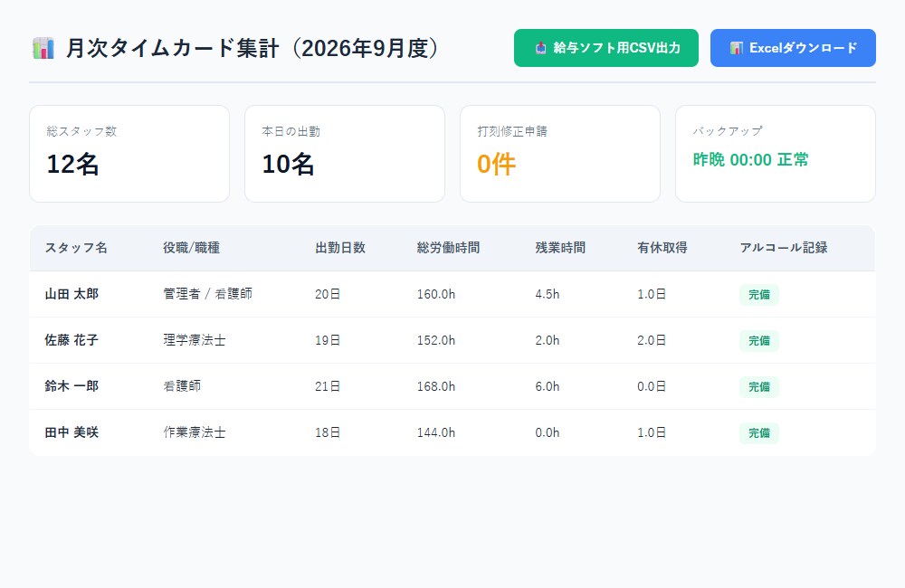The width and height of the screenshot is (905, 588).
Task: Select the 出勤日数 column header
Action: tap(340, 248)
